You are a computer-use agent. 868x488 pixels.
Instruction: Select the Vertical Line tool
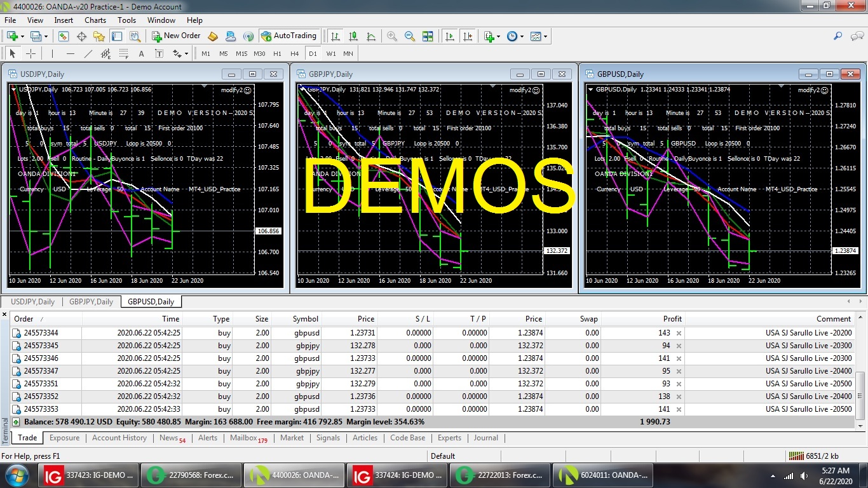(52, 54)
